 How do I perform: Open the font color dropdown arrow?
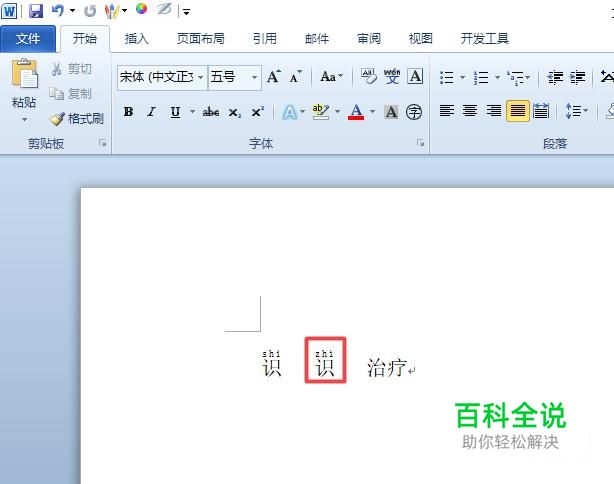pyautogui.click(x=372, y=112)
